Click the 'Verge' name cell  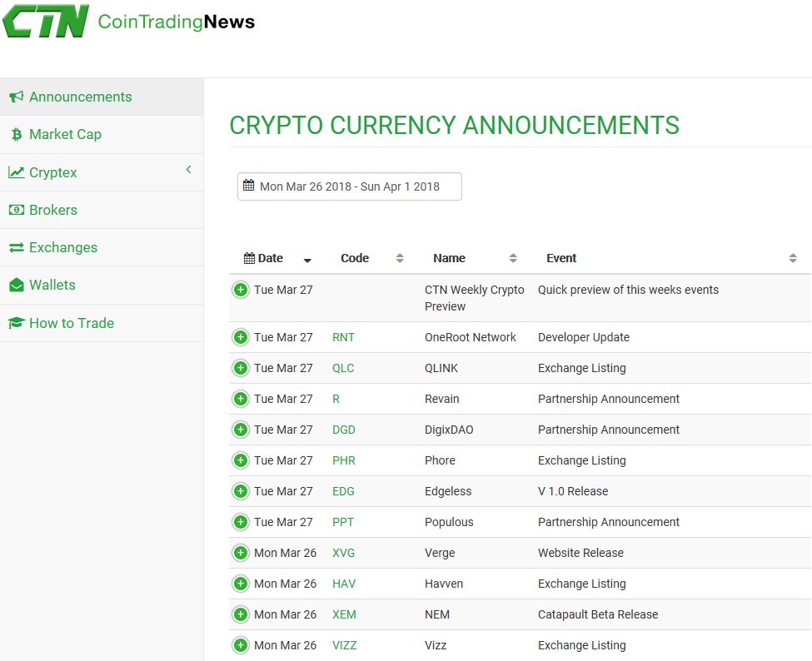point(440,553)
